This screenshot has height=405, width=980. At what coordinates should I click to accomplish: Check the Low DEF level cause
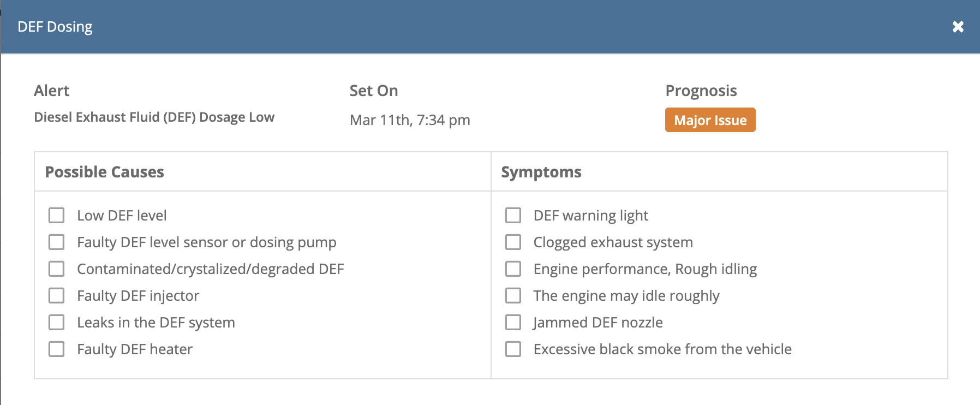(57, 215)
